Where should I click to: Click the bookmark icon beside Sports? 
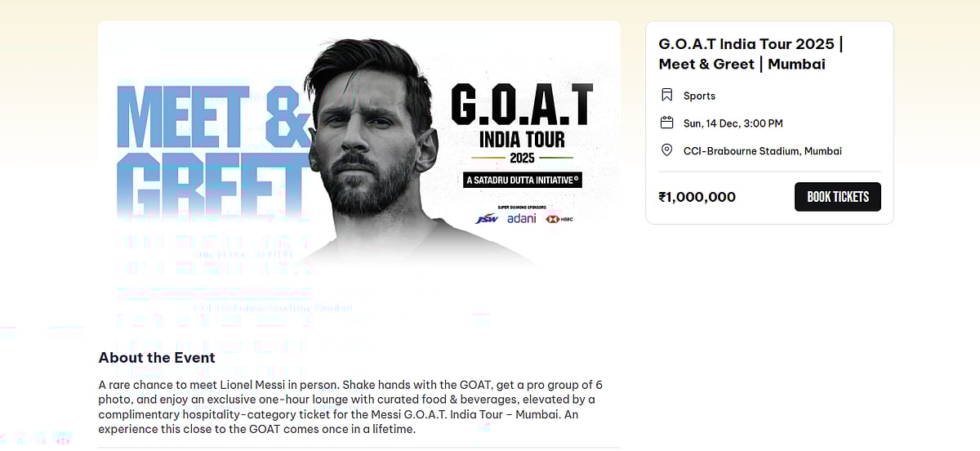(x=666, y=96)
